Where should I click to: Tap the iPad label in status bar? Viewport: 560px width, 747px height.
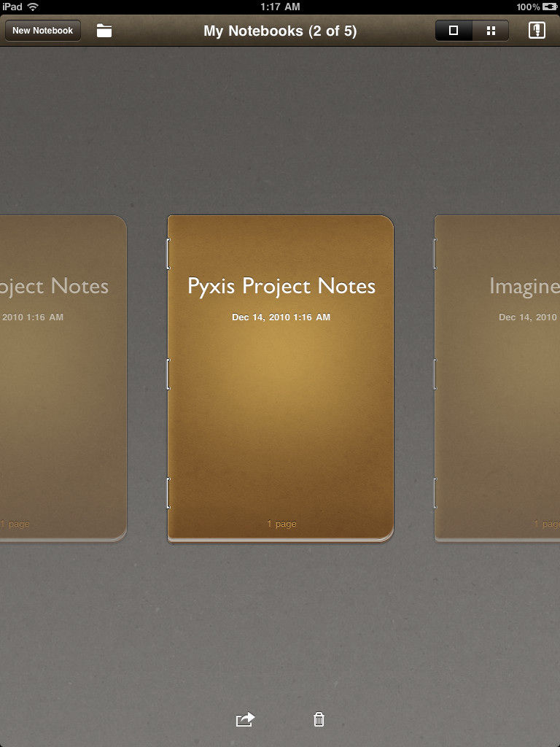[x=12, y=7]
